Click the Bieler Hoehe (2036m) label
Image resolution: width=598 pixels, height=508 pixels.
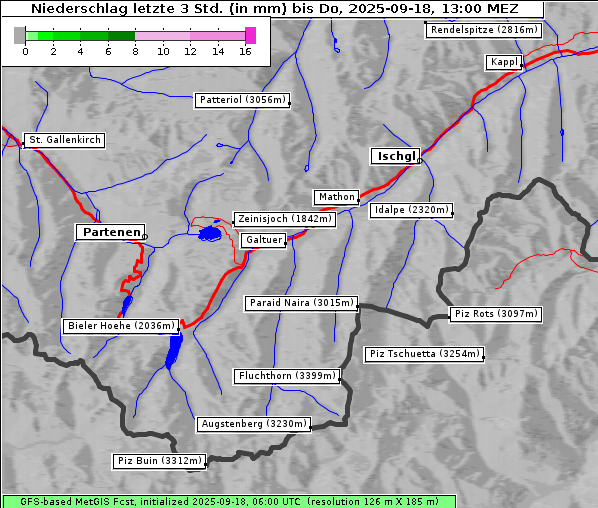pyautogui.click(x=121, y=326)
